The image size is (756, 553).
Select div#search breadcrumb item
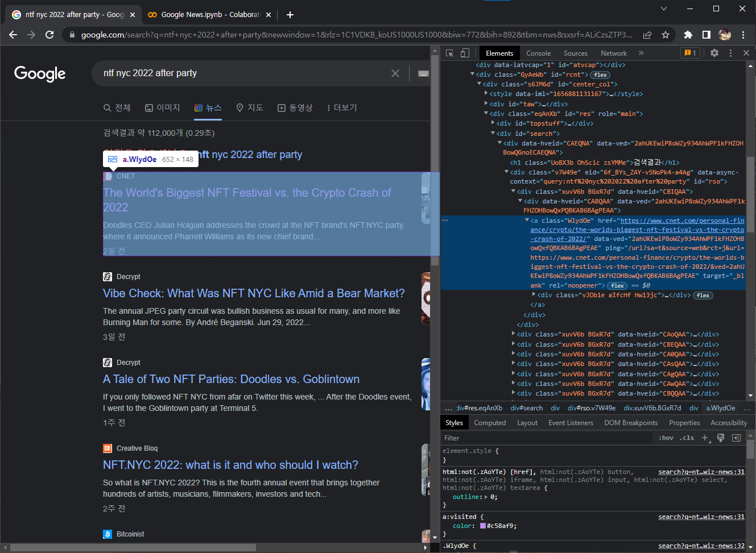(526, 408)
